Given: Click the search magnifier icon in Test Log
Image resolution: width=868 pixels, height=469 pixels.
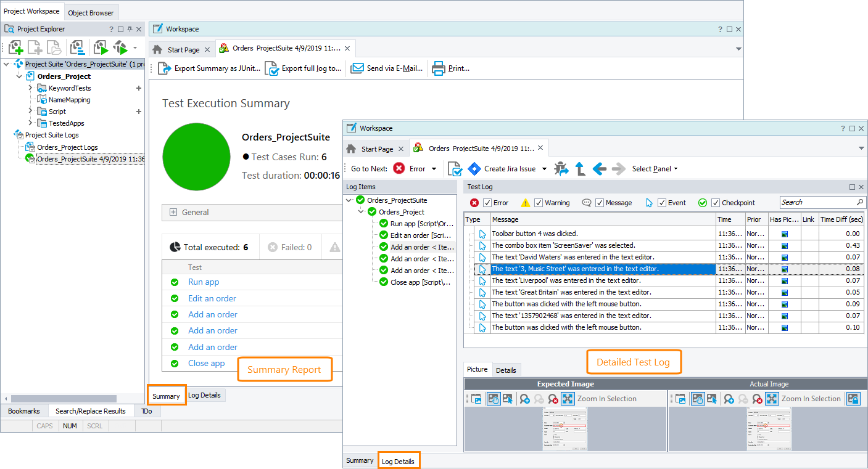Looking at the screenshot, I should coord(860,202).
